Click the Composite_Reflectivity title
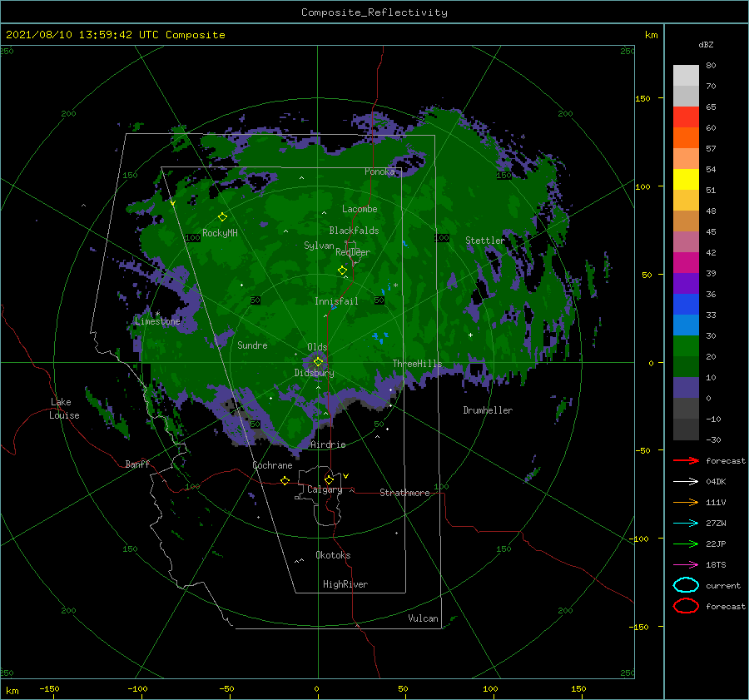Screen dimensions: 749x700 (374, 12)
